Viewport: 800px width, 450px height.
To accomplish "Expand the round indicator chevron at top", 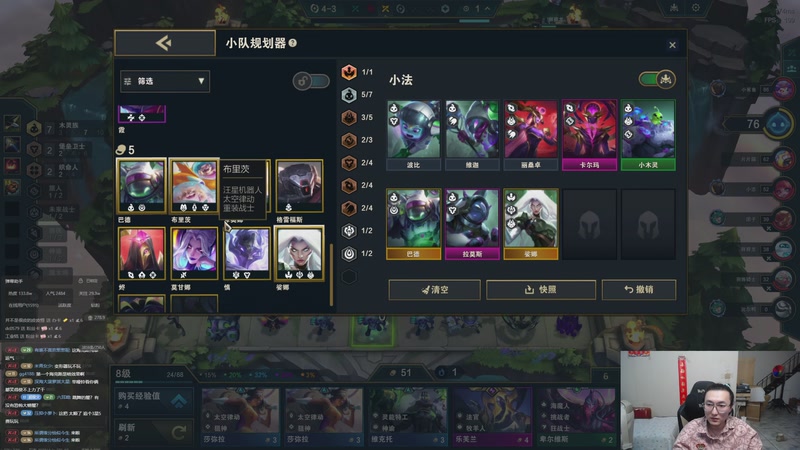I will coord(487,9).
